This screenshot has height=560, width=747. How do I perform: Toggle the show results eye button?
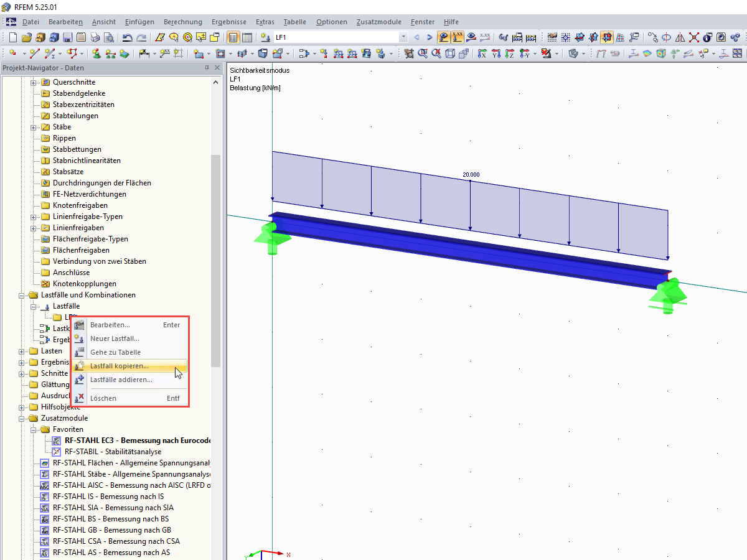472,37
